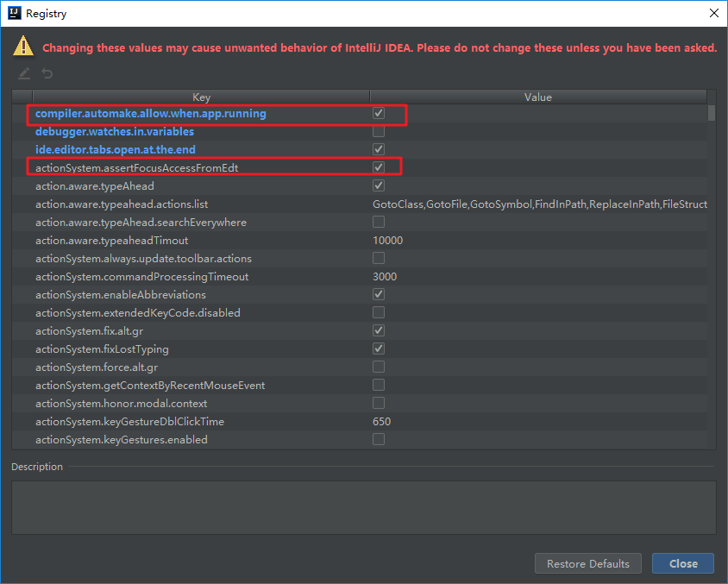Click the IntelliJ IDEA logo in title bar
Screen dimensions: 728x584
tap(15, 13)
